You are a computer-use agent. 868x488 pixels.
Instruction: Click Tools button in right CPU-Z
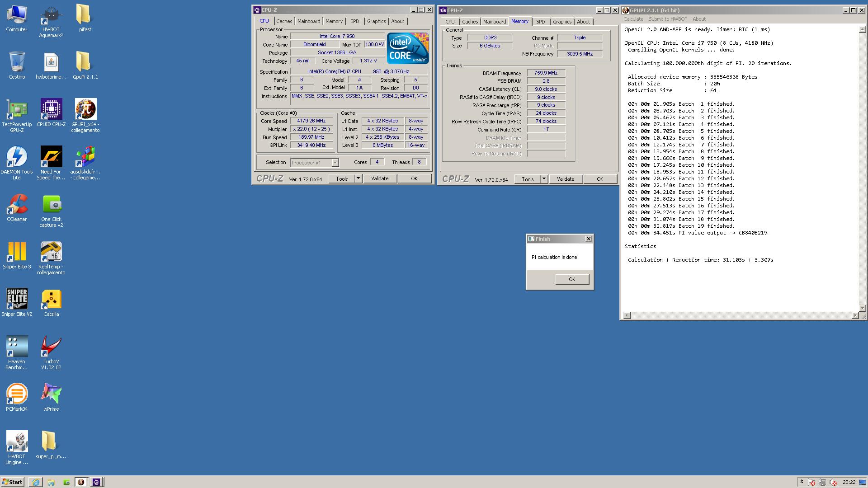pos(528,179)
